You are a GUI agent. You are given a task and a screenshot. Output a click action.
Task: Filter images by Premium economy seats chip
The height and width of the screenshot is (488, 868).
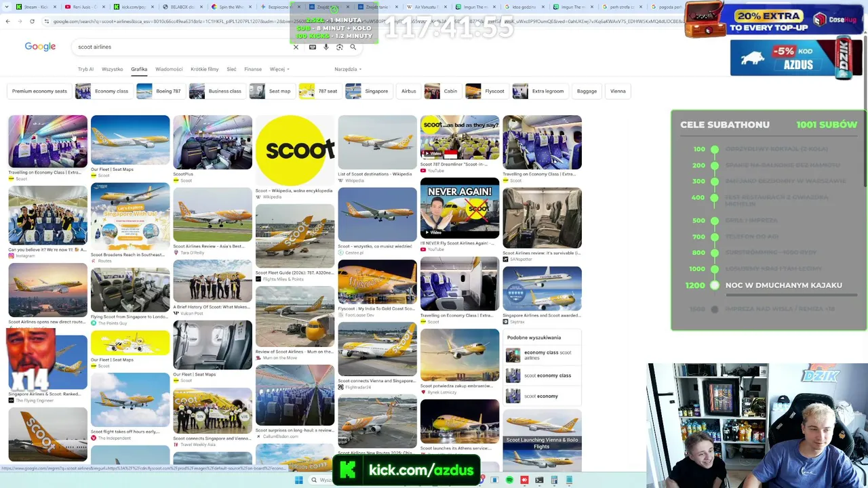[x=39, y=91]
